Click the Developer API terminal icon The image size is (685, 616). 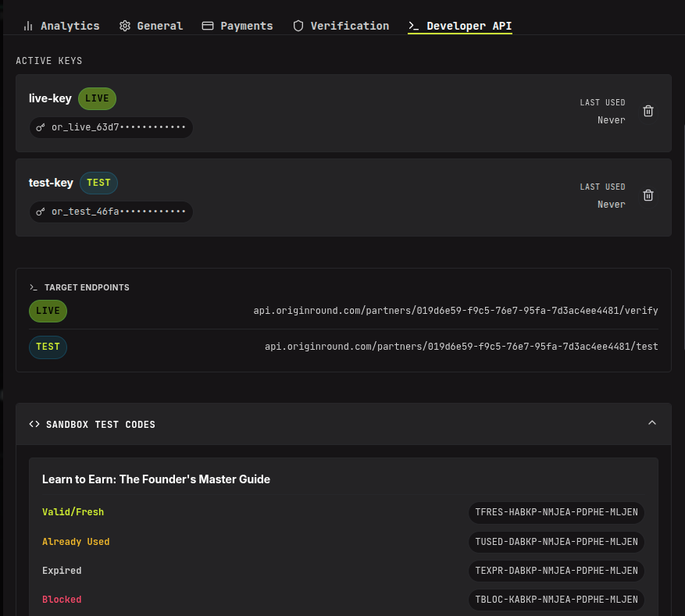click(x=413, y=27)
